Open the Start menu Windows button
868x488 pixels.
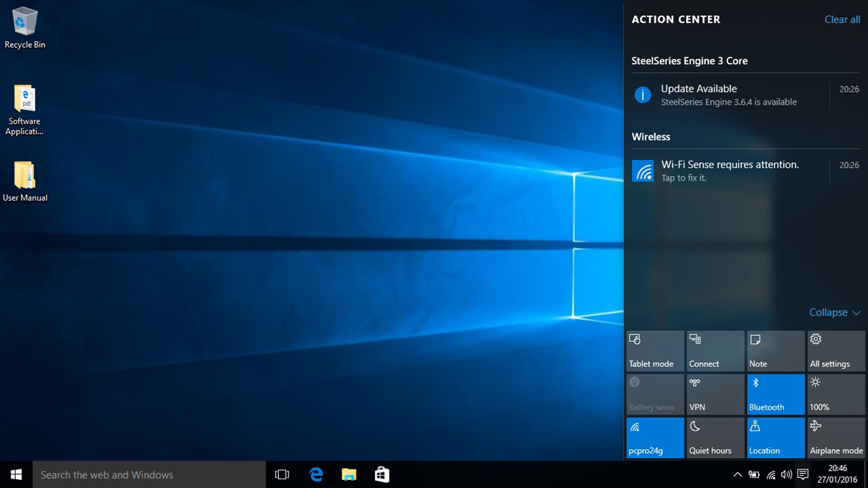pyautogui.click(x=17, y=475)
